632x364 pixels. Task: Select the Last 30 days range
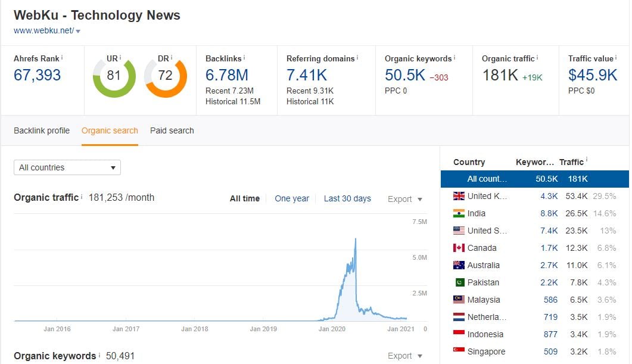(x=347, y=198)
